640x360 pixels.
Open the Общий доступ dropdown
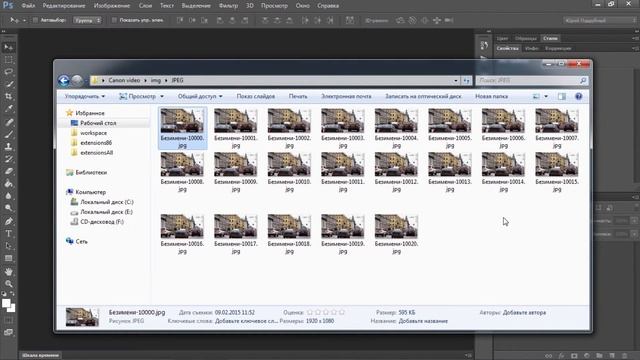coord(200,96)
